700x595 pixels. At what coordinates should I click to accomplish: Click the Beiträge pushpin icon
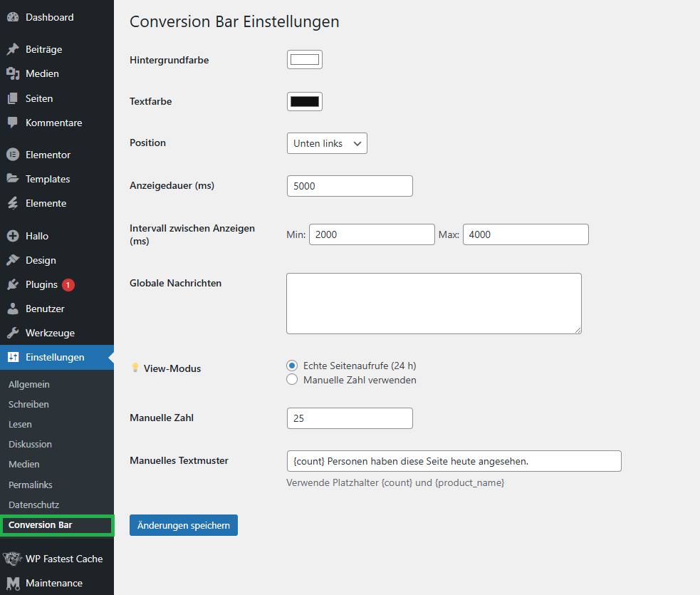pos(12,50)
